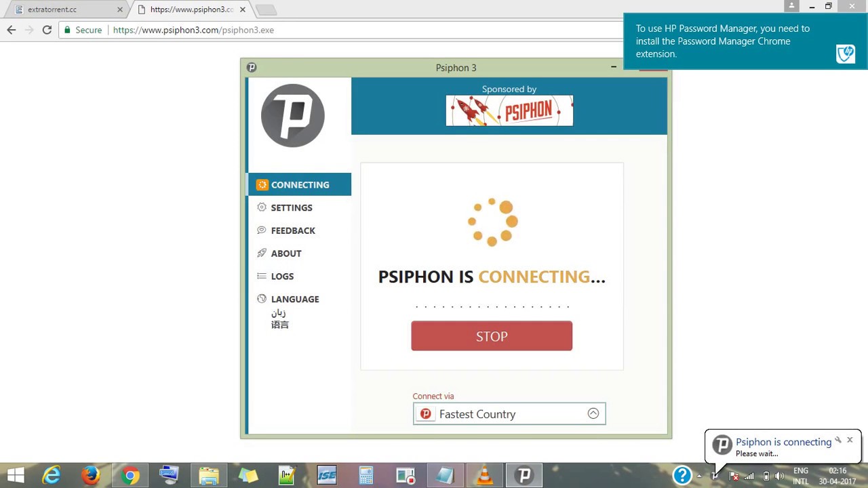
Task: Click the HP logo in the password manager popup
Action: (x=846, y=54)
